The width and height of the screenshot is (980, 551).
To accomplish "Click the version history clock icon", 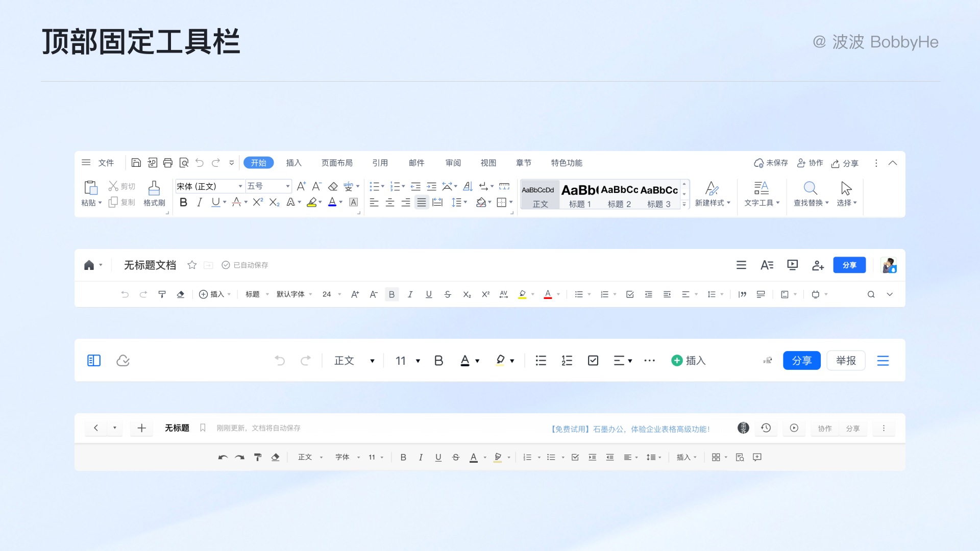I will (x=766, y=428).
